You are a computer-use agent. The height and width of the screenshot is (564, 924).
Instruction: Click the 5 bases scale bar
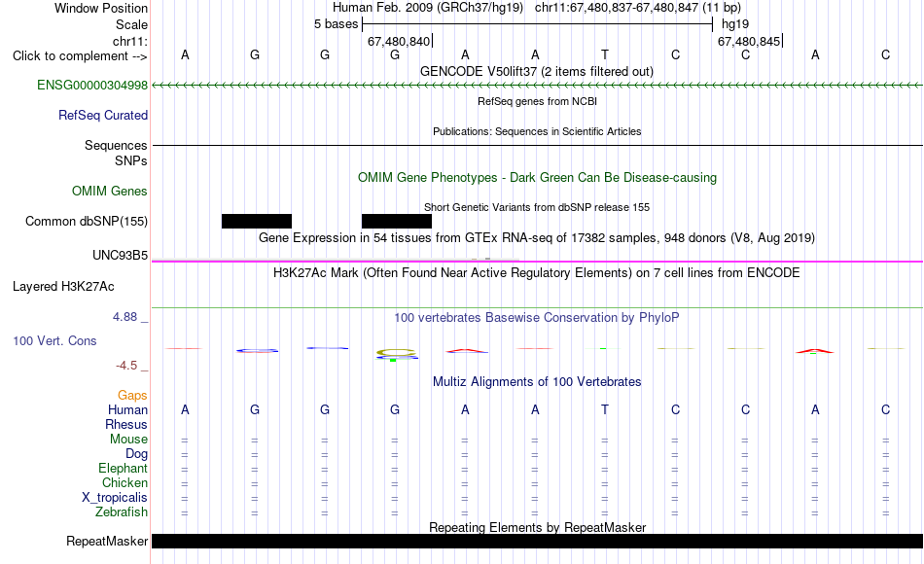click(x=538, y=24)
